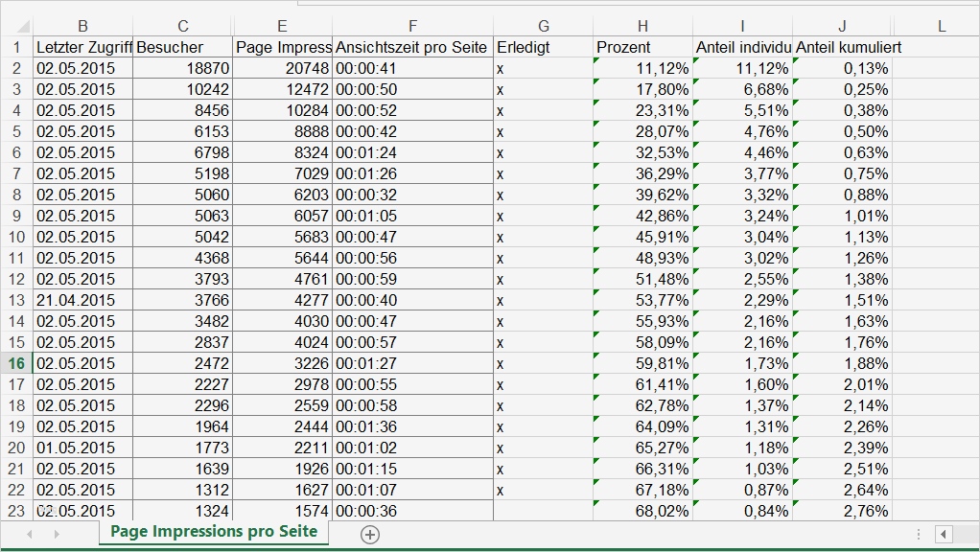This screenshot has width=980, height=552.
Task: Click the 'Anteil kumuliert' header cell
Action: 843,48
